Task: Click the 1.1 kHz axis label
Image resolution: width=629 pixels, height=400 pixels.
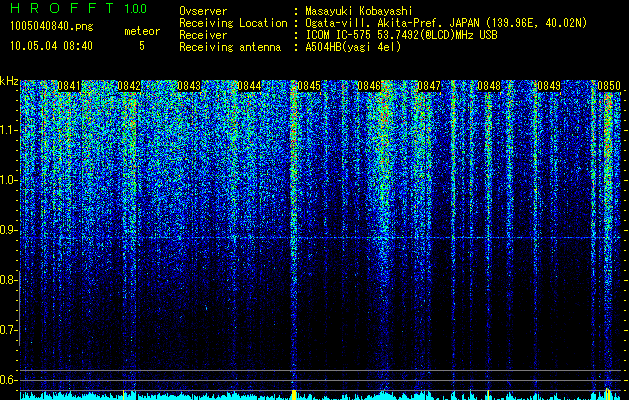Action: 8,130
